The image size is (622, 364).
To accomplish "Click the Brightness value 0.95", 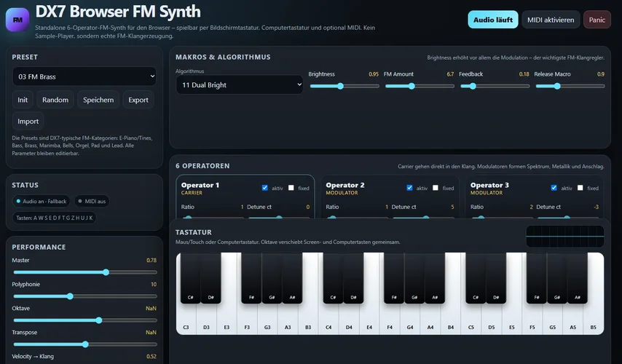I will point(374,74).
